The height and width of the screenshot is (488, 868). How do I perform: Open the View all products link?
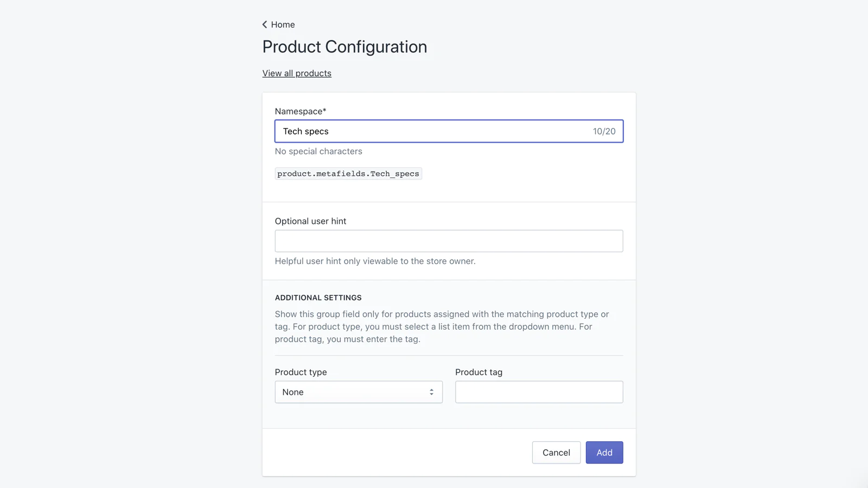297,73
